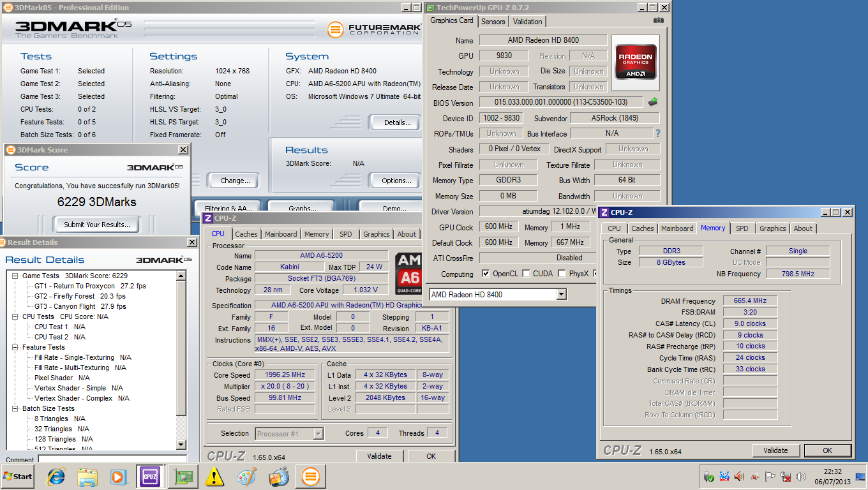Click the Change... button in 3DMark05
The image size is (868, 490).
tap(235, 181)
